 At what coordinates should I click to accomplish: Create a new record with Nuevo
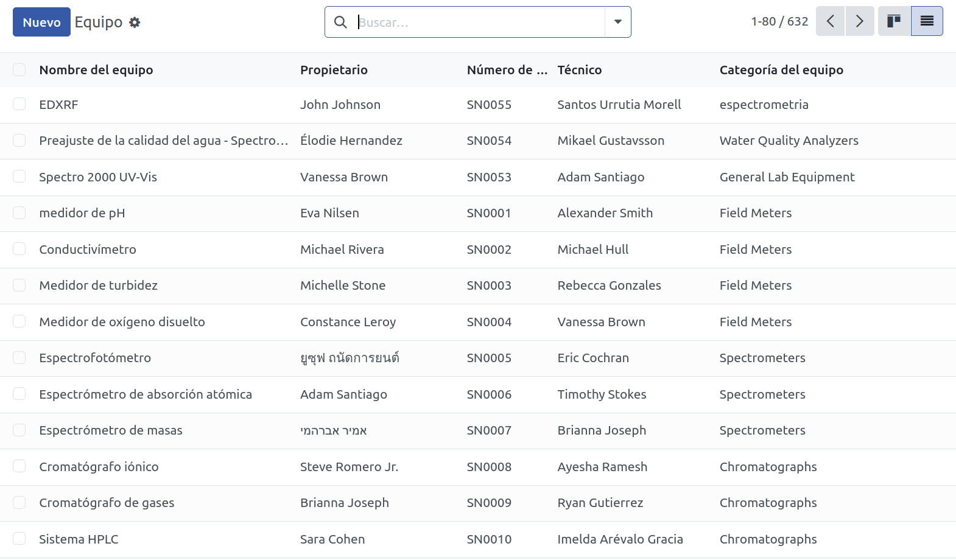(x=41, y=22)
